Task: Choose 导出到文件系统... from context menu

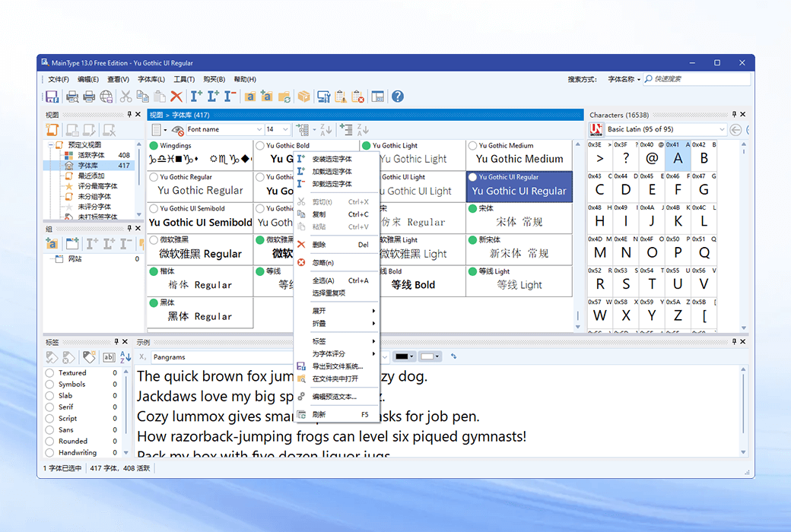Action: click(336, 366)
